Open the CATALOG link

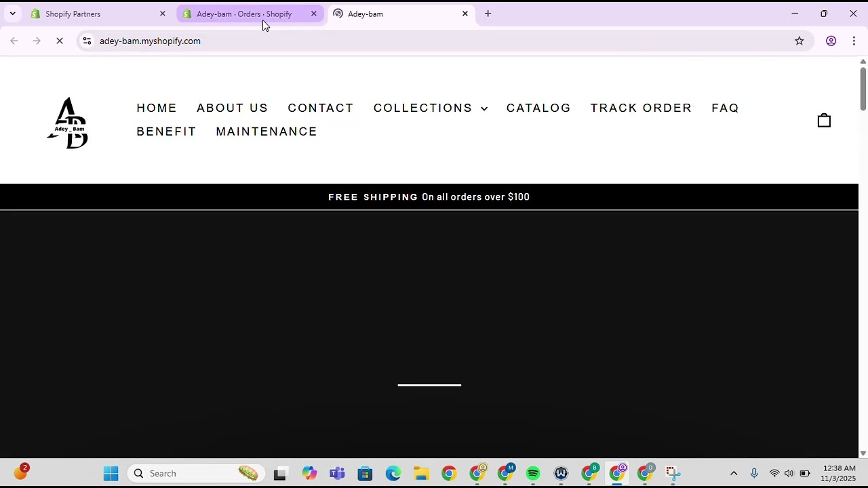pyautogui.click(x=538, y=108)
